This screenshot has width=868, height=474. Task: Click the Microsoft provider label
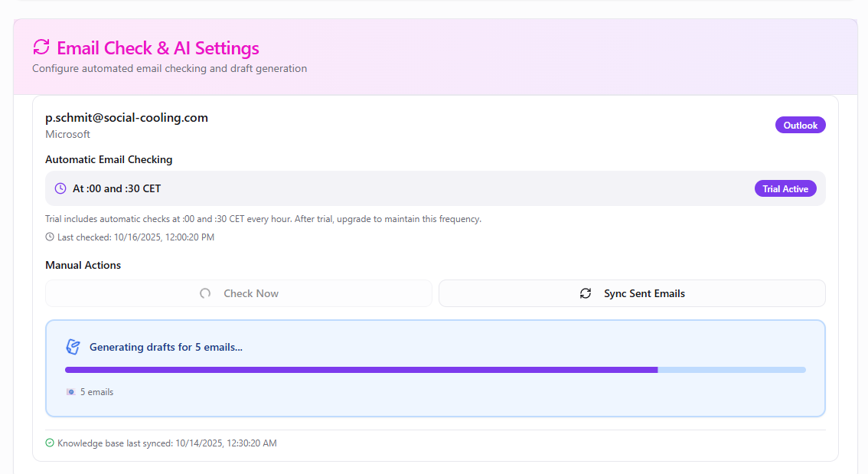click(x=67, y=134)
